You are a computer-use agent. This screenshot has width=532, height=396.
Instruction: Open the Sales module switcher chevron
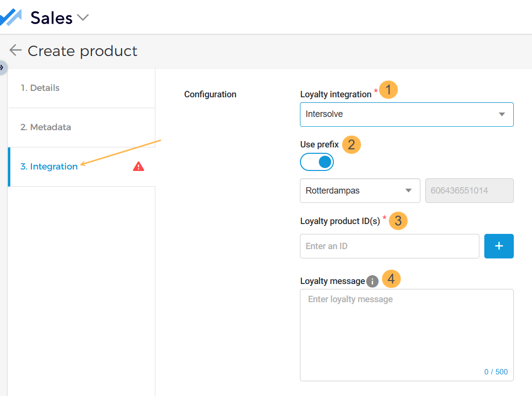pos(83,18)
